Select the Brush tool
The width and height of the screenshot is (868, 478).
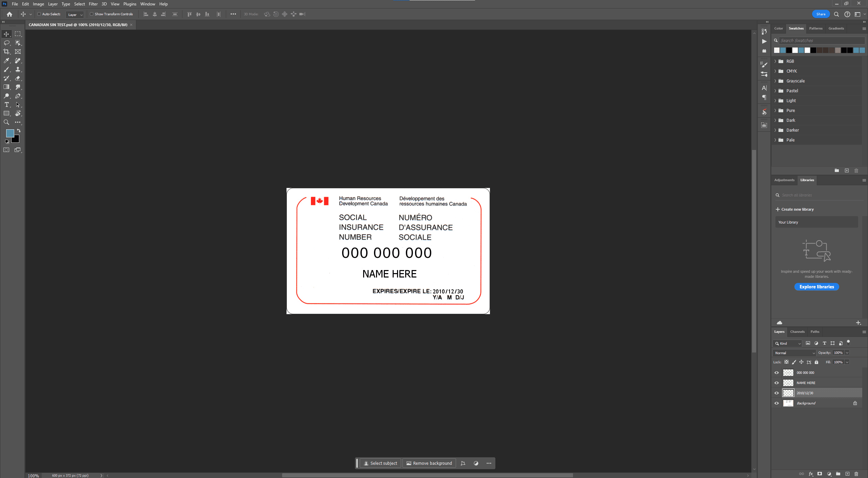coord(6,69)
